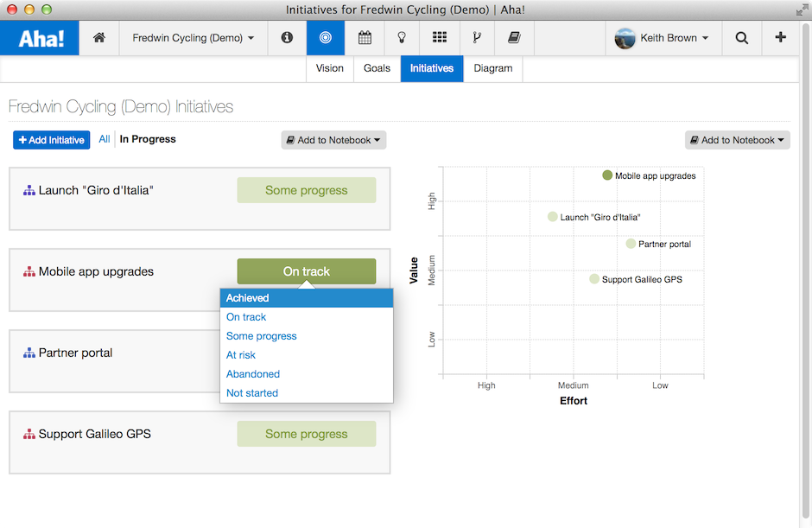Open the Notebooks book icon
This screenshot has height=528, width=812.
click(513, 38)
